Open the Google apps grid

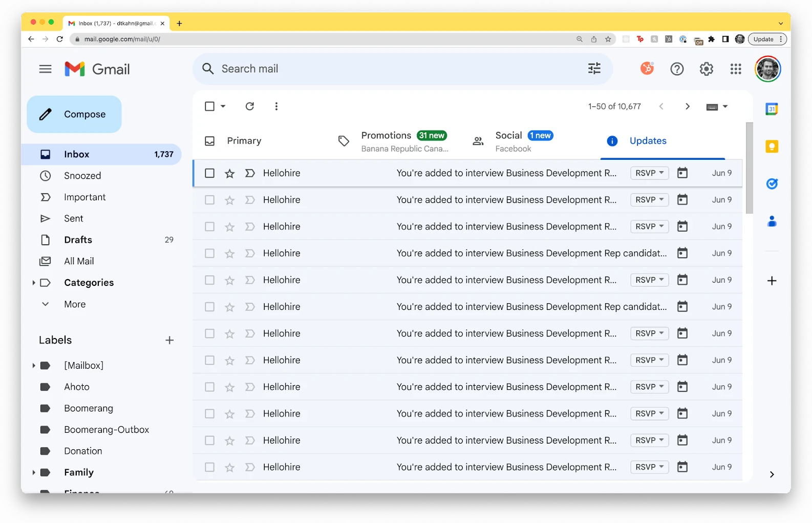click(736, 69)
